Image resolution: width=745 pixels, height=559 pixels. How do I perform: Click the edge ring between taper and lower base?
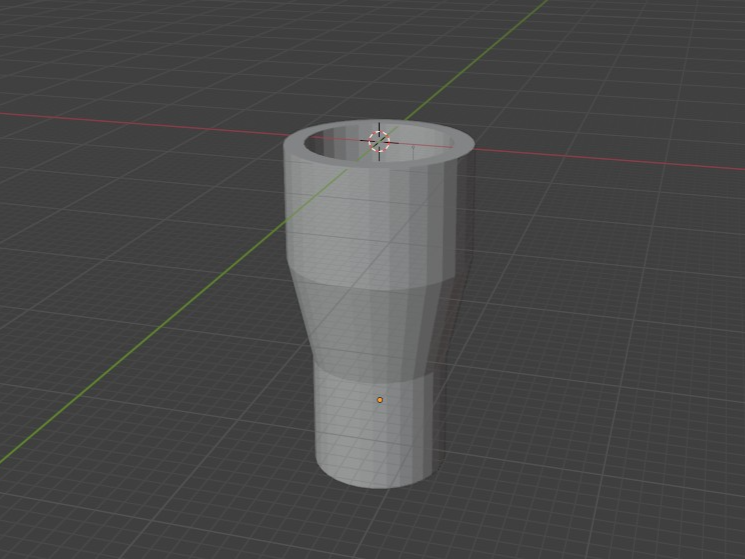(x=375, y=378)
